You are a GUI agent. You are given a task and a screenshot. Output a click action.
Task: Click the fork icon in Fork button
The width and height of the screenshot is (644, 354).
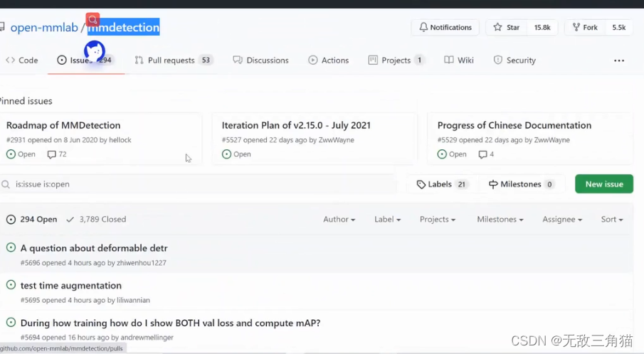point(576,28)
